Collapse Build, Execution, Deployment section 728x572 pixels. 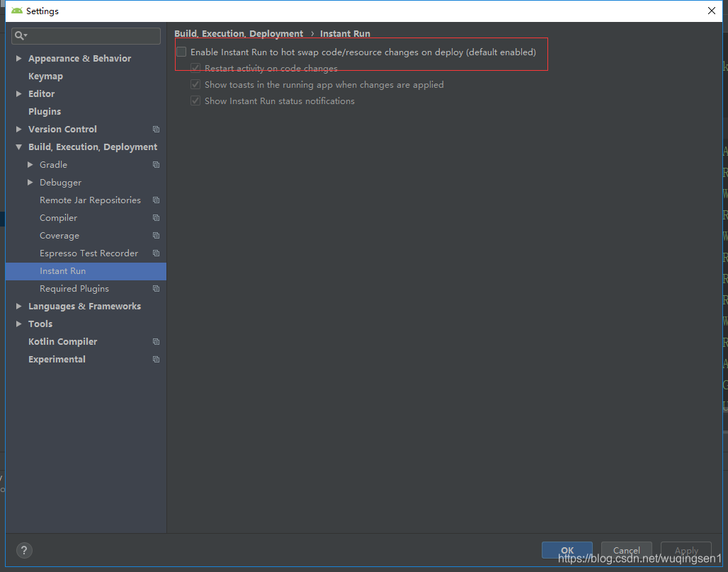(x=18, y=147)
